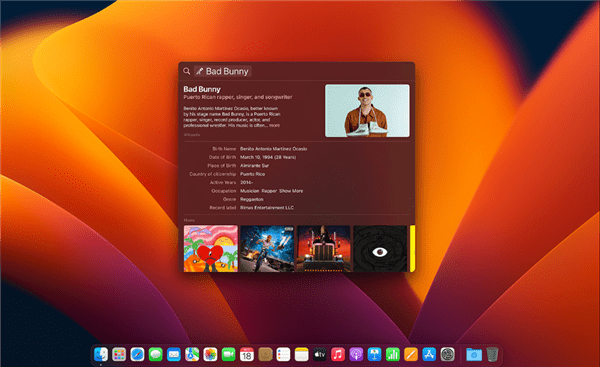Select the red truck album cover
Viewport: 600px width, 367px height.
[x=323, y=248]
